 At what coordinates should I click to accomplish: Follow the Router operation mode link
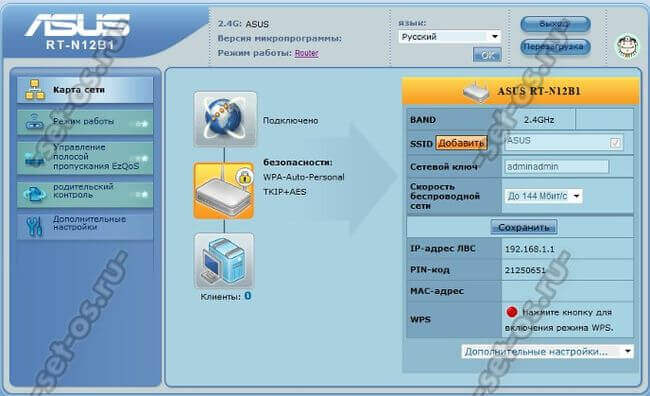pyautogui.click(x=306, y=53)
